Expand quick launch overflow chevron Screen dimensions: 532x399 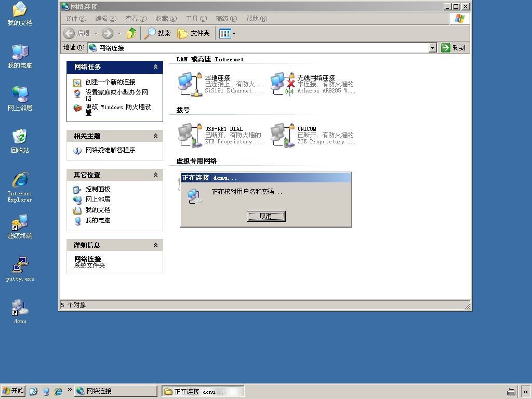70,389
